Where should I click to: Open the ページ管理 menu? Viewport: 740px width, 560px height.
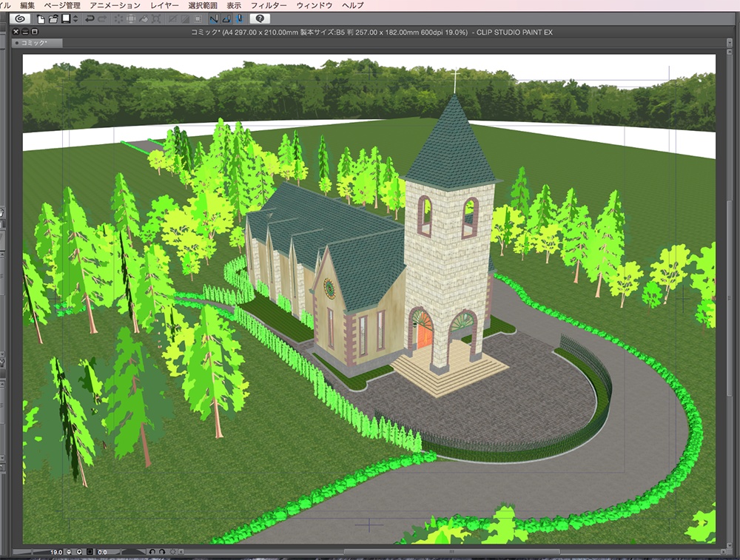click(62, 5)
